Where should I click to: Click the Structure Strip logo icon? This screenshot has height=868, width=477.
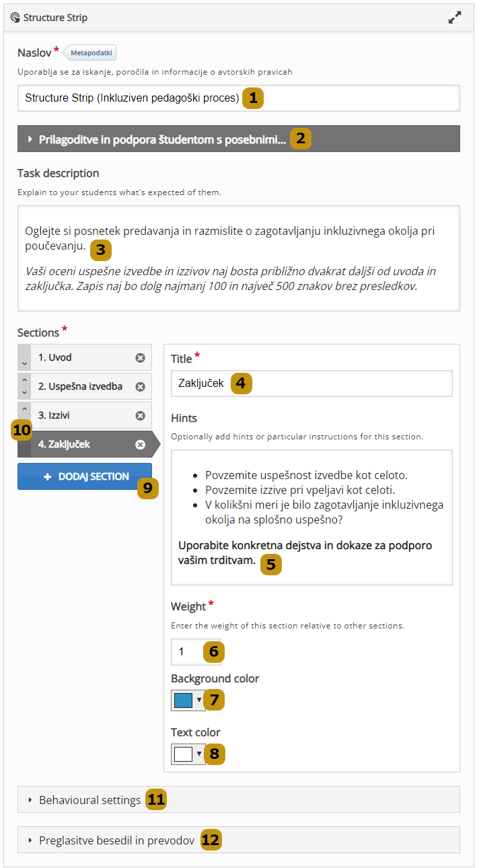[15, 17]
